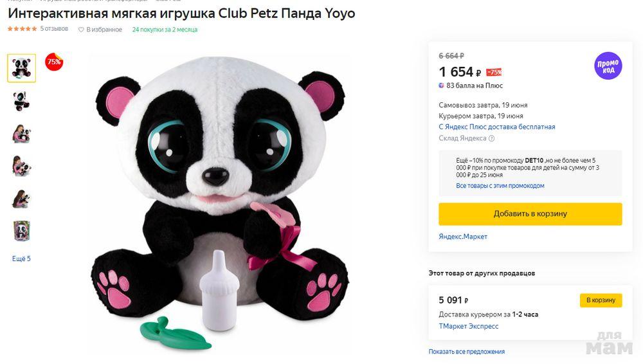Expand all offers via Показать все предложения
This screenshot has height=364, width=643.
tap(466, 352)
